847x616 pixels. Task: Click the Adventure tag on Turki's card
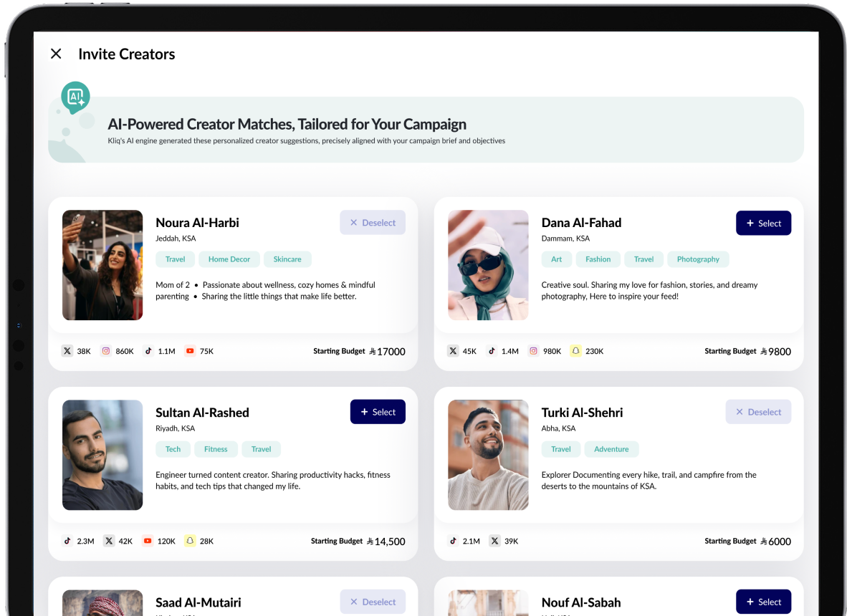point(611,449)
